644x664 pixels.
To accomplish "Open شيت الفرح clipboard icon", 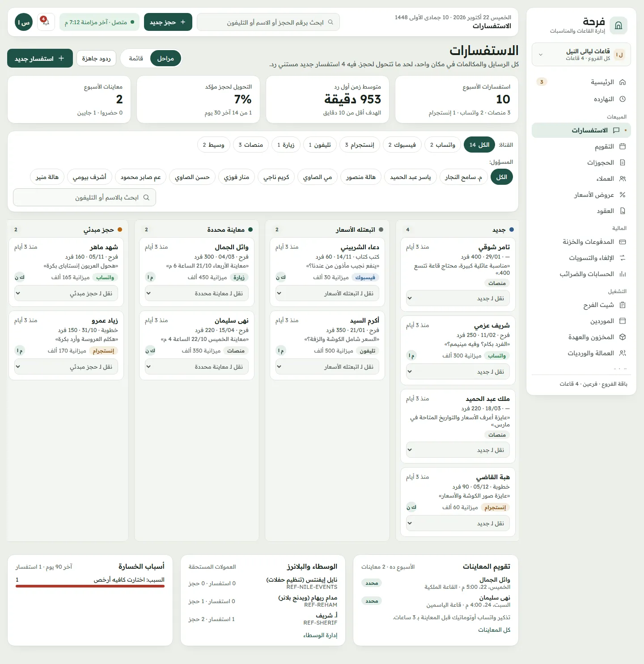I will pos(623,305).
